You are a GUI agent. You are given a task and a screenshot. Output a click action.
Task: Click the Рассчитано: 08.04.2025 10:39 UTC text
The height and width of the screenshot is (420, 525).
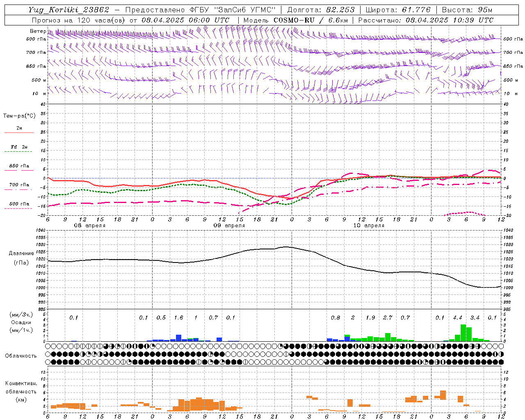[426, 20]
